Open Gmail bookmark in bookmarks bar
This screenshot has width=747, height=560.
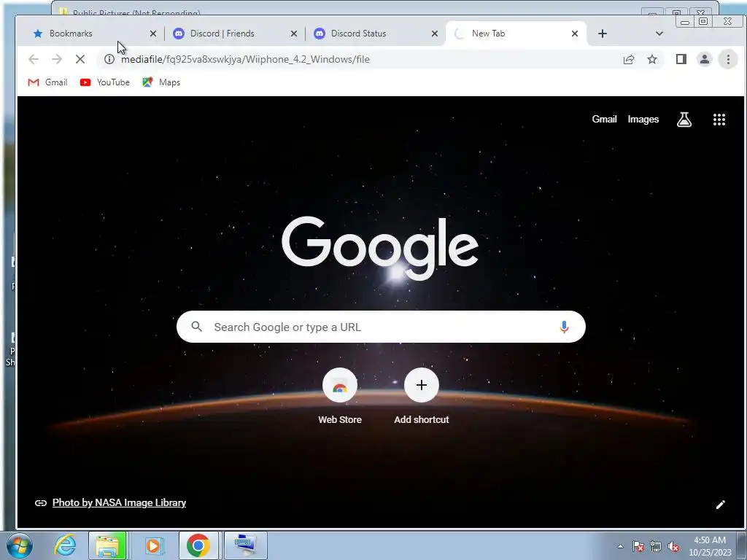[47, 82]
